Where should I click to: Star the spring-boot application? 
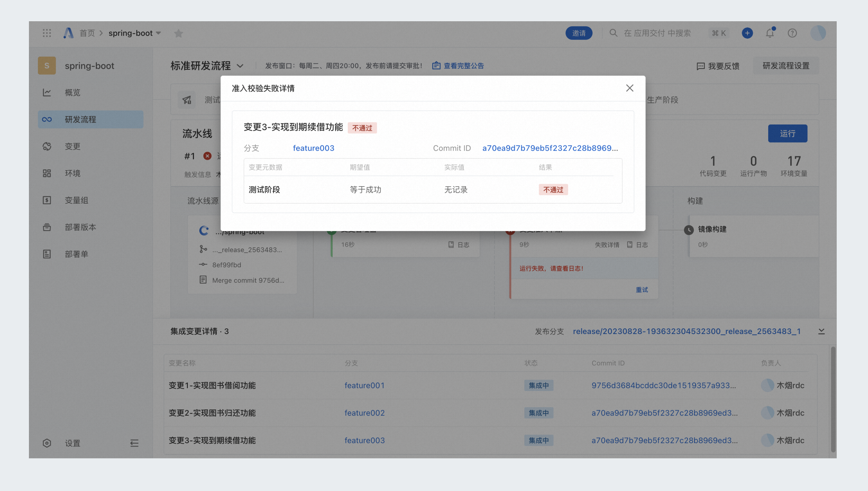coord(178,33)
